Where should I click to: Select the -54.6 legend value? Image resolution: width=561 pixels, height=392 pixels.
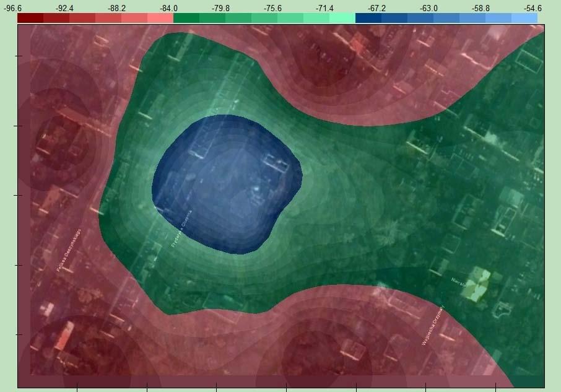[533, 8]
